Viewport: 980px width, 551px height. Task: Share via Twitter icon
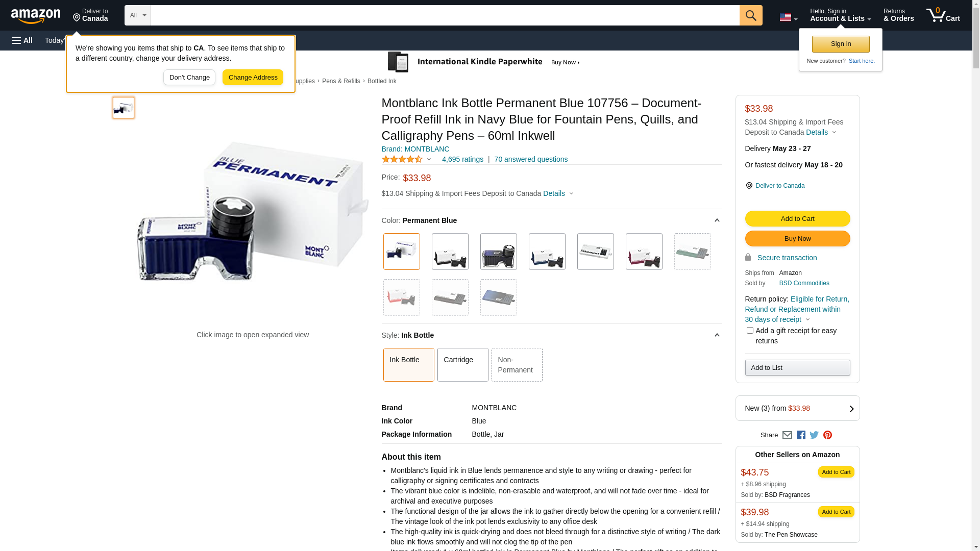(x=814, y=435)
